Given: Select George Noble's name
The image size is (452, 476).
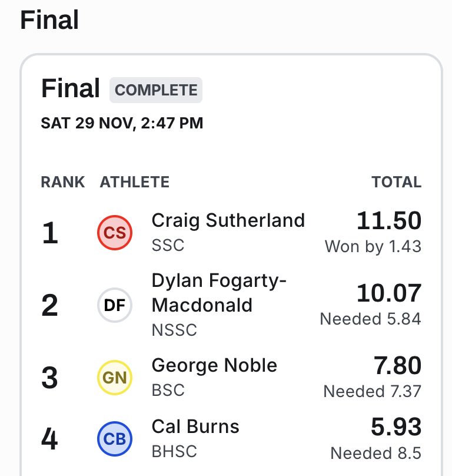Looking at the screenshot, I should point(214,365).
